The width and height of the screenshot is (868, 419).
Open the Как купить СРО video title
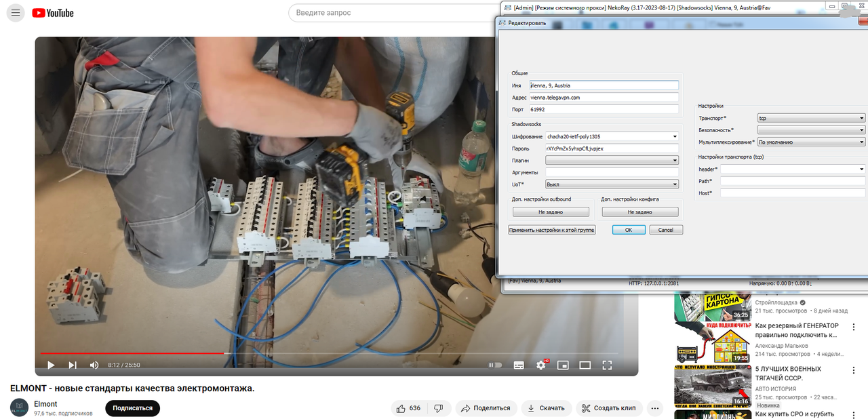pyautogui.click(x=795, y=414)
